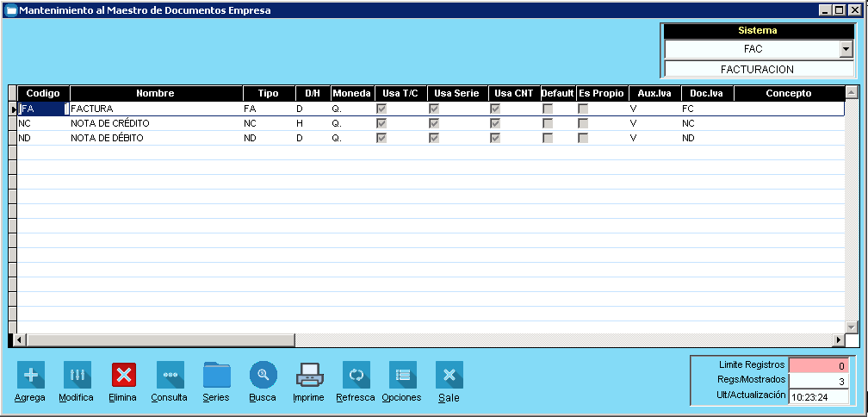Toggle Usa T/C checkbox for FACTURA row
The width and height of the screenshot is (868, 417).
point(381,109)
